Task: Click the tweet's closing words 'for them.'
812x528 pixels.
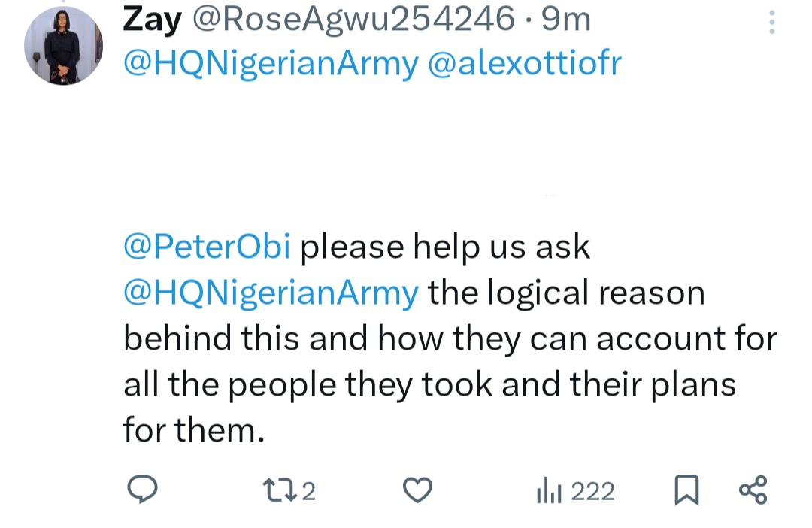Action: coord(194,431)
